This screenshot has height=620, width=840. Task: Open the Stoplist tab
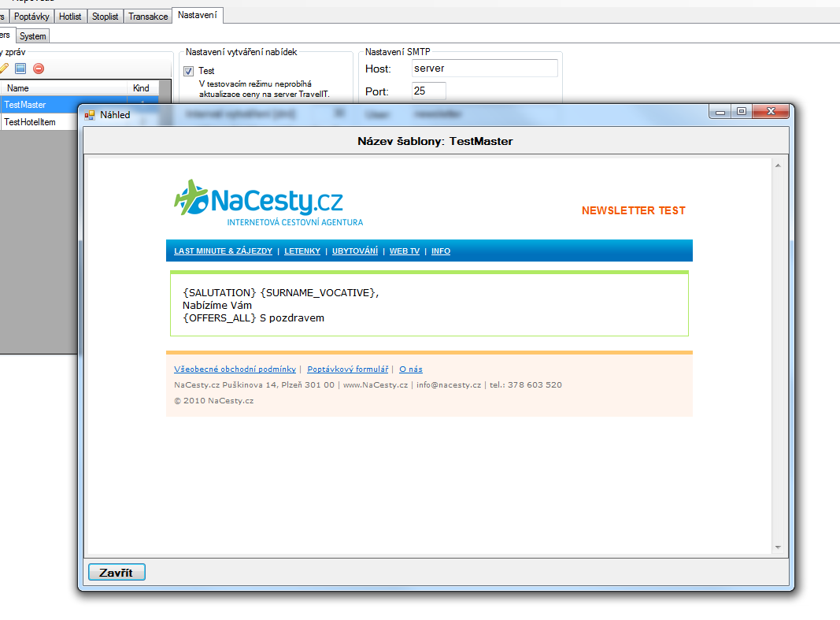[x=105, y=17]
